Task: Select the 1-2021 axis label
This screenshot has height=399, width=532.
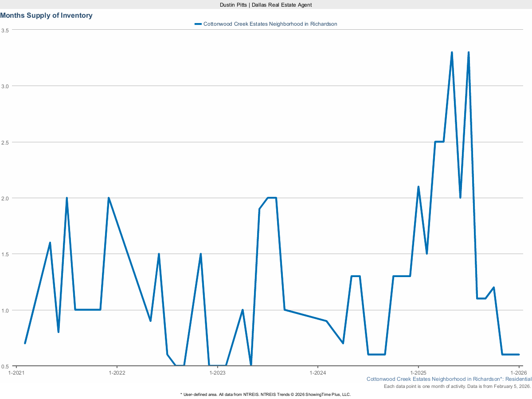Action: 17,373
